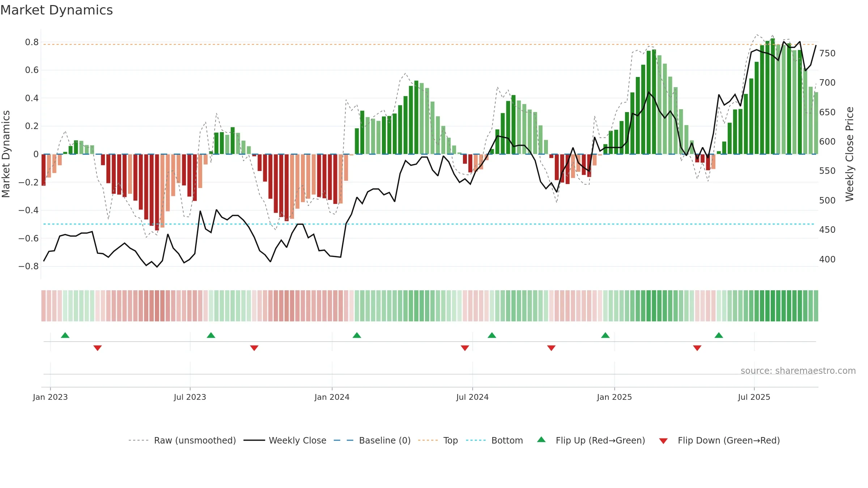This screenshot has height=488, width=868.
Task: Click the −0.8 left axis tick label
Action: click(28, 266)
